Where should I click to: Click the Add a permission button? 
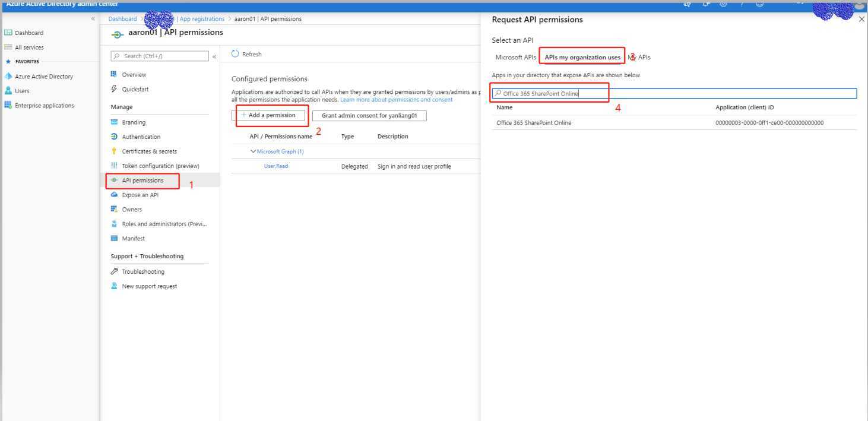click(268, 115)
